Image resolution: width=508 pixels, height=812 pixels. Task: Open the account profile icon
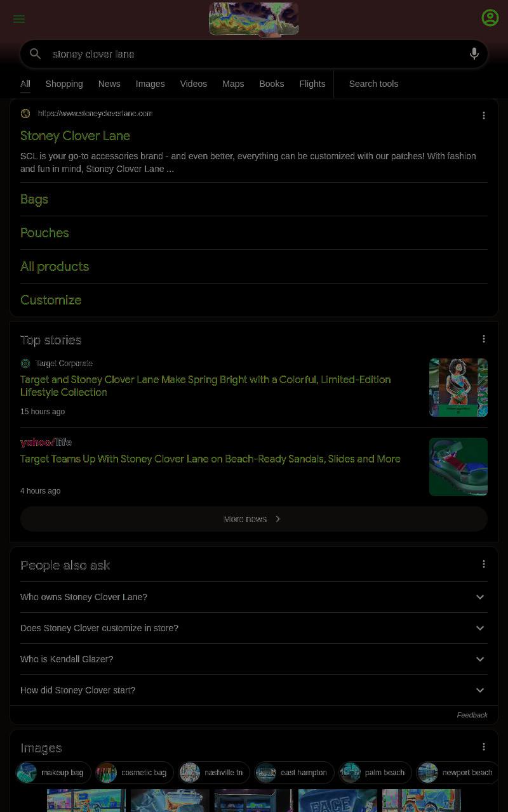490,18
